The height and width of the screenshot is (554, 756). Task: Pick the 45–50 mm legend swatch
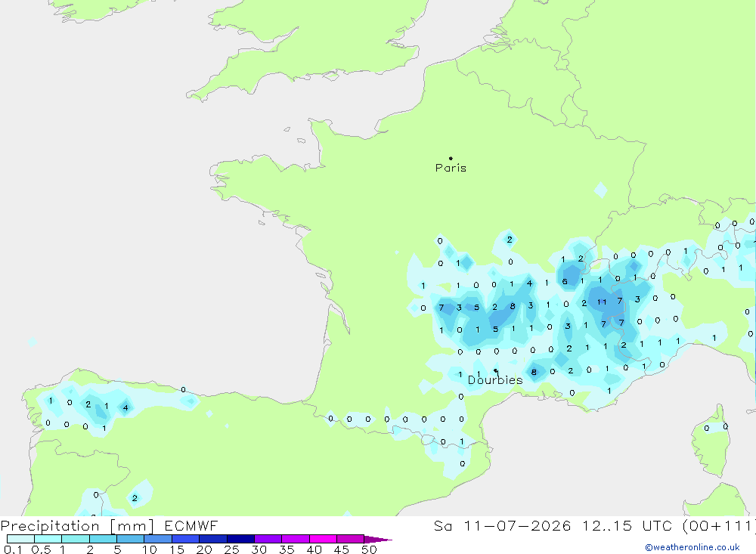(351, 539)
